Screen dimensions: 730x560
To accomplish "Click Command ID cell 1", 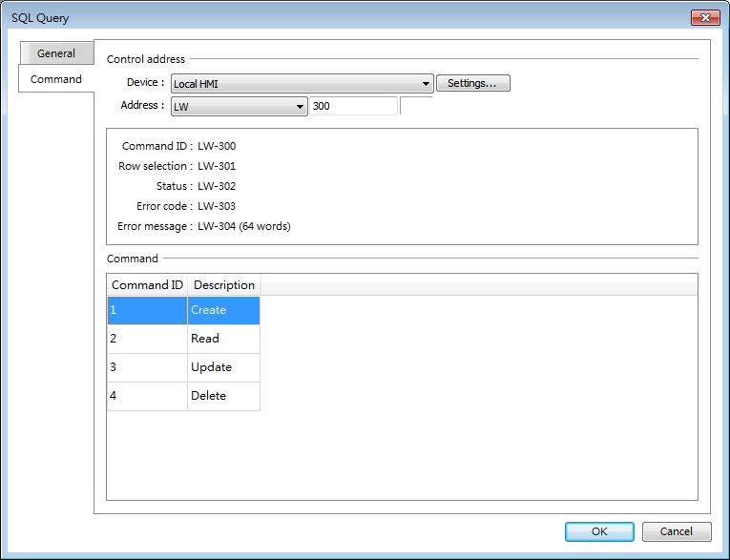I will pyautogui.click(x=147, y=310).
